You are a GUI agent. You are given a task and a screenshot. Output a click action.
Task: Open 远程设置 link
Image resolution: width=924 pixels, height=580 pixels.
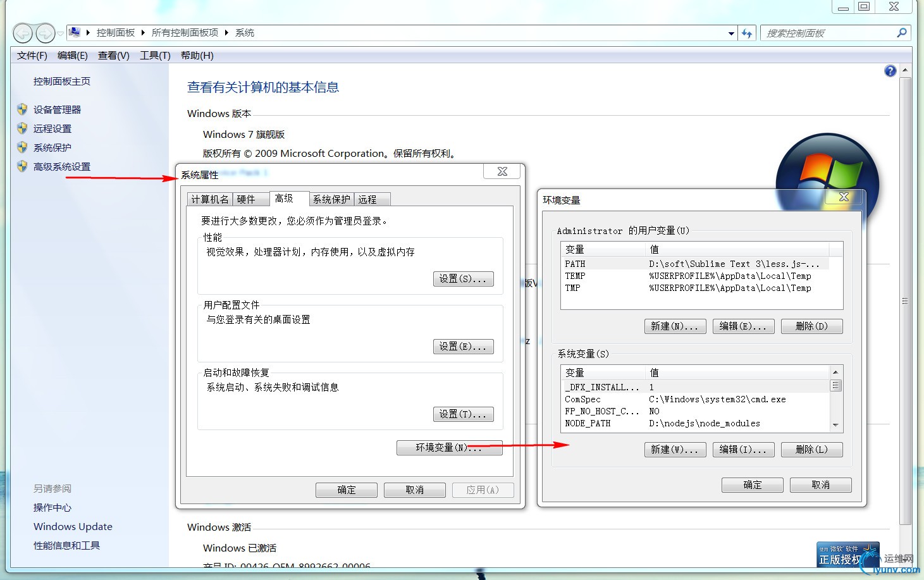[52, 128]
